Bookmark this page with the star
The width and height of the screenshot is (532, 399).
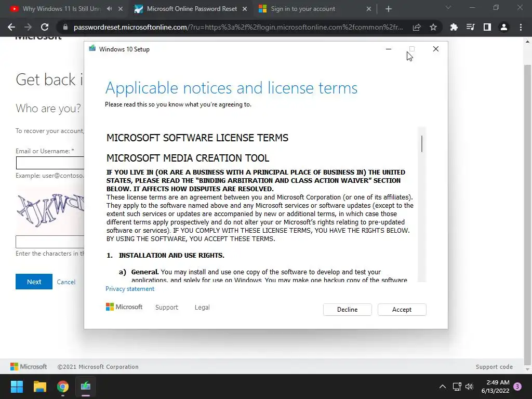tap(433, 27)
